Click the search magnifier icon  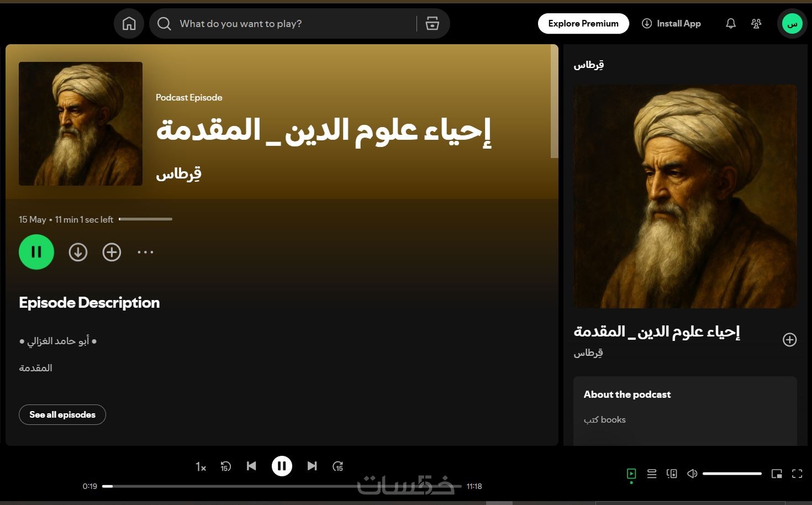pos(164,24)
